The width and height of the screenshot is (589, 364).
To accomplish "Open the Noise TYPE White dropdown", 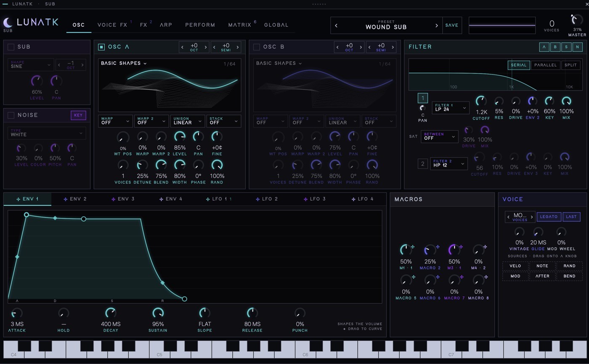I will pyautogui.click(x=47, y=133).
